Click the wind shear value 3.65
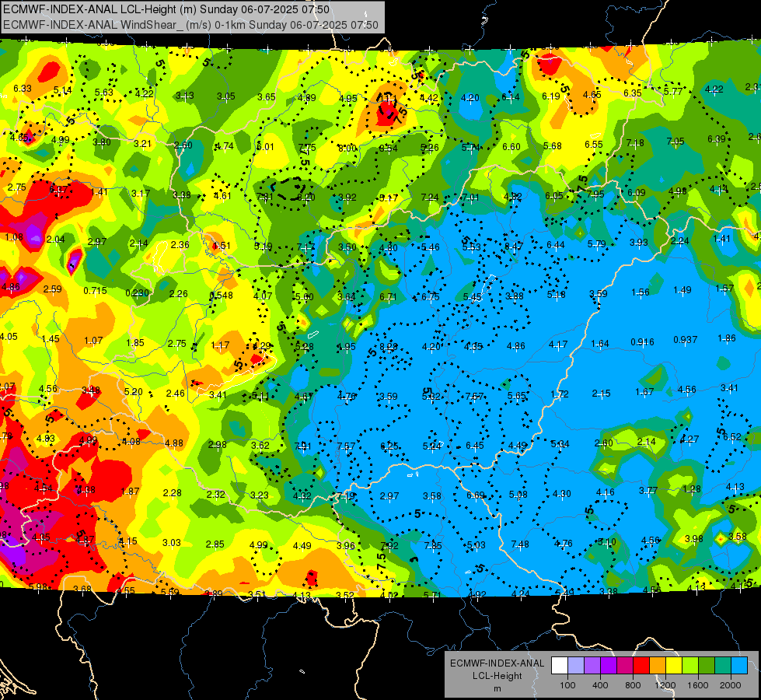Screen dimensions: 761x700 [x=267, y=97]
